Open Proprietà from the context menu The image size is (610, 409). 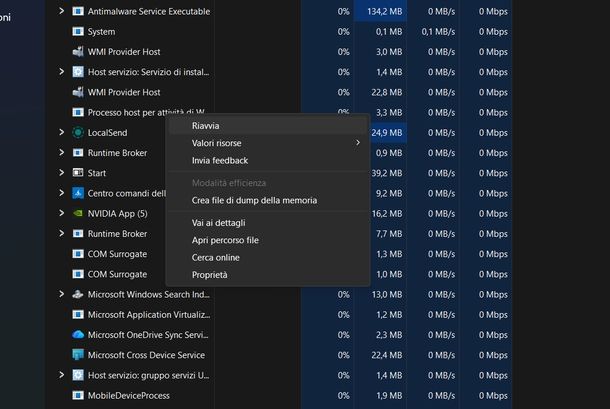[268, 275]
